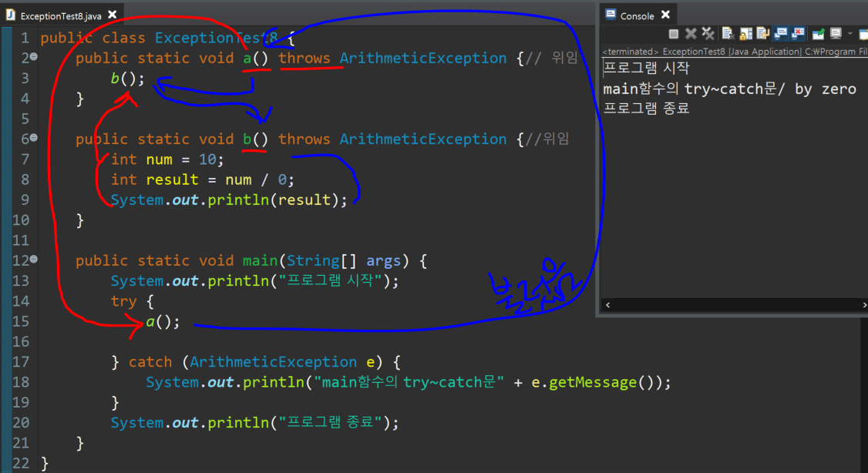Screen dimensions: 868x473
Task: Switch to the Console tab
Action: [x=638, y=15]
